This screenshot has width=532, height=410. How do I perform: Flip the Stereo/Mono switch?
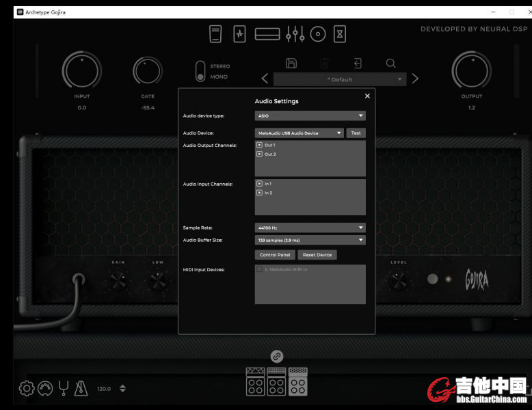[x=200, y=72]
